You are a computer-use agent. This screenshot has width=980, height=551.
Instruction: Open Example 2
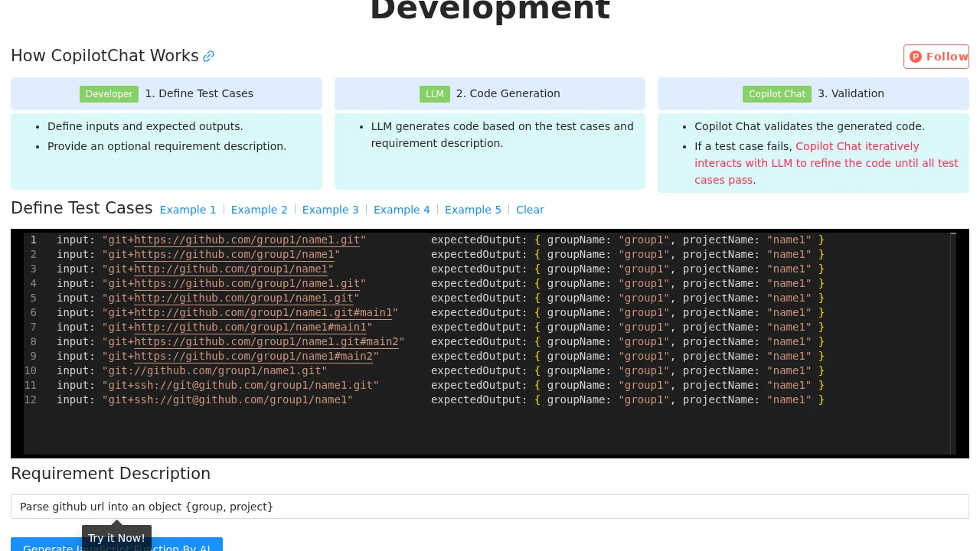click(259, 210)
